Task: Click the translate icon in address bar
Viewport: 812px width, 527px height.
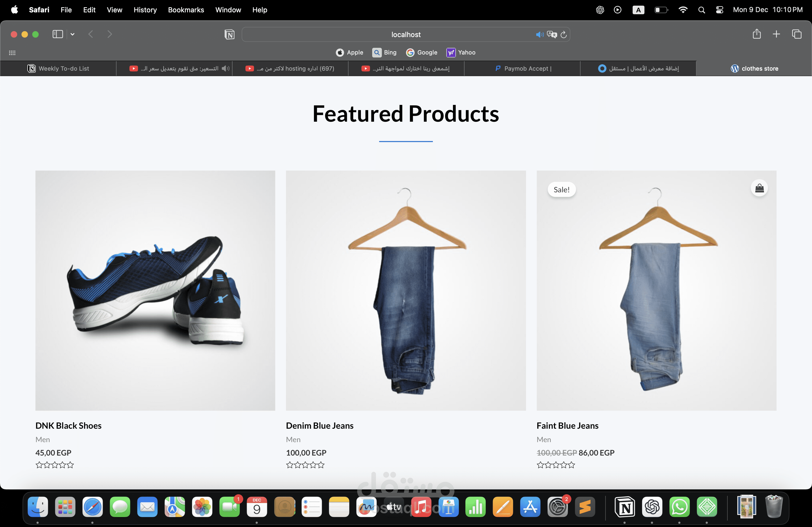Action: [x=552, y=34]
